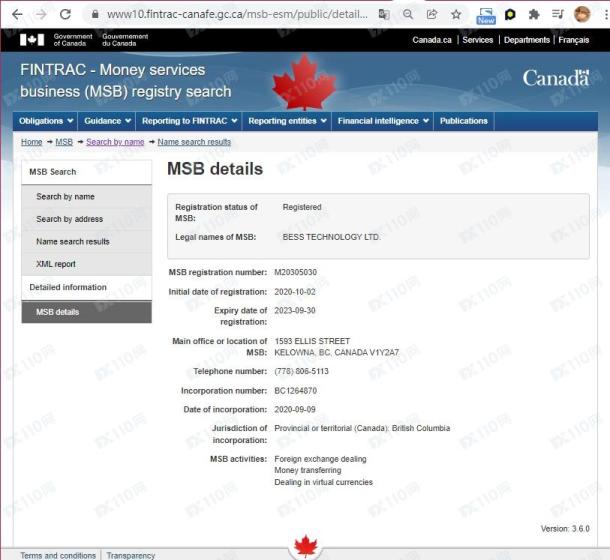Click activity 'Dealing in virtual currencies'

pos(324,482)
